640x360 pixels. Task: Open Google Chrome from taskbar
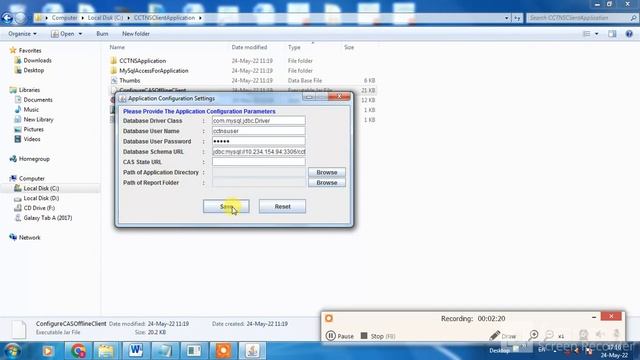[78, 351]
